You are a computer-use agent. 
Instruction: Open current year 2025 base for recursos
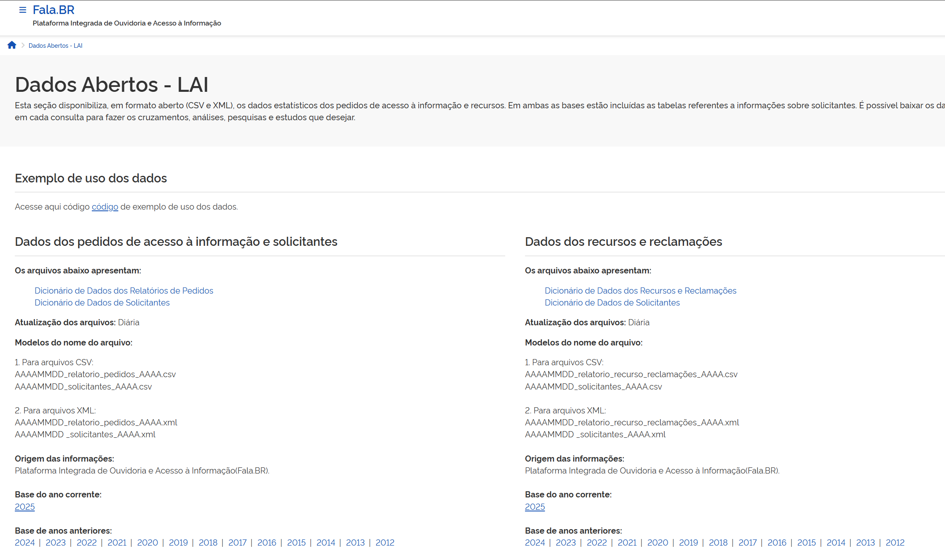(534, 507)
